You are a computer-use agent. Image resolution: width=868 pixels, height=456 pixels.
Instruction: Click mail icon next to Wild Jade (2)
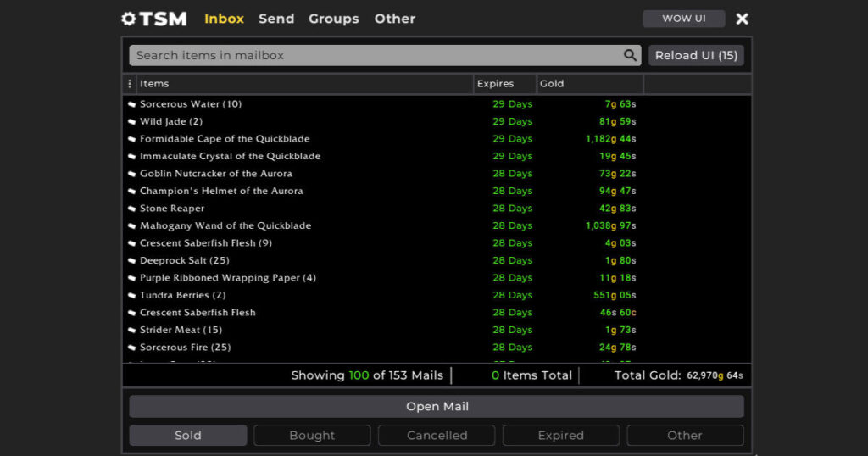point(132,122)
